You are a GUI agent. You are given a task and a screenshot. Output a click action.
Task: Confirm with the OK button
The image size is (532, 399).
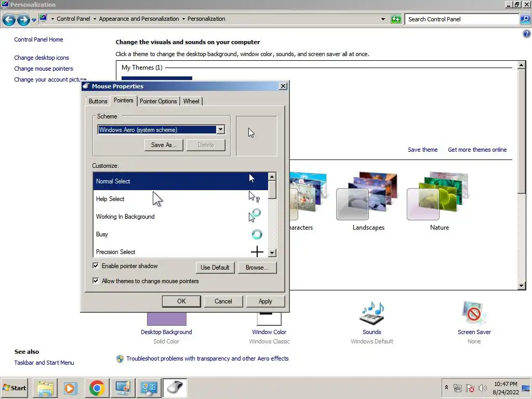(x=181, y=301)
